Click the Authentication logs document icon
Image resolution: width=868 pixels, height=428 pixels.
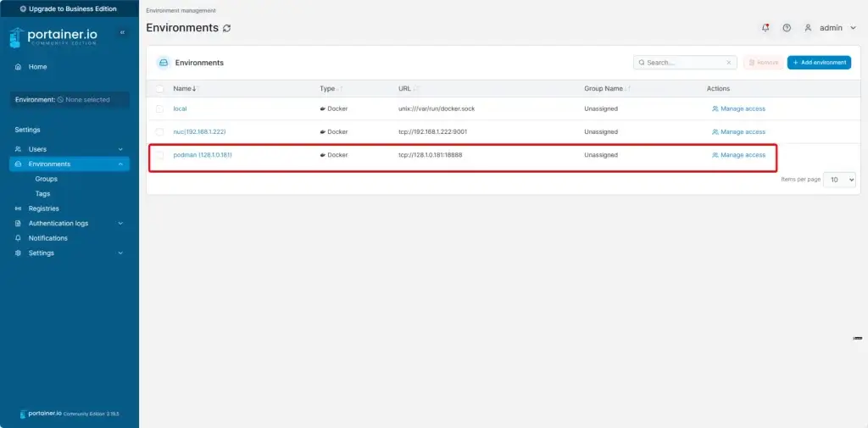pos(19,224)
